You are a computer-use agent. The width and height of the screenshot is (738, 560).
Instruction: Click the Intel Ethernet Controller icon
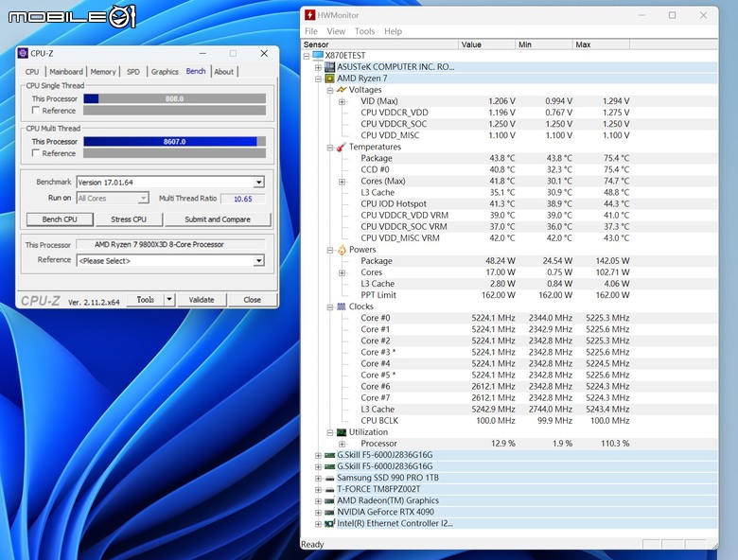click(x=329, y=523)
